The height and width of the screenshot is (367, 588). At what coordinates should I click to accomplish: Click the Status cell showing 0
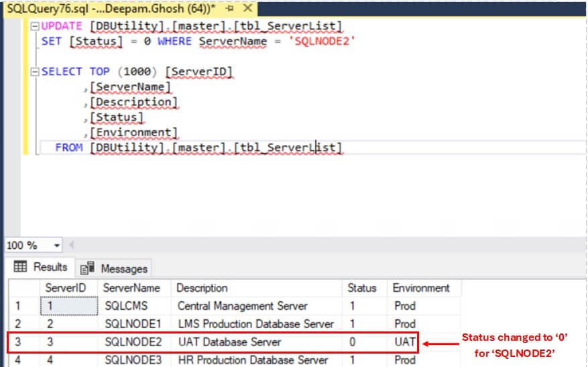click(353, 342)
